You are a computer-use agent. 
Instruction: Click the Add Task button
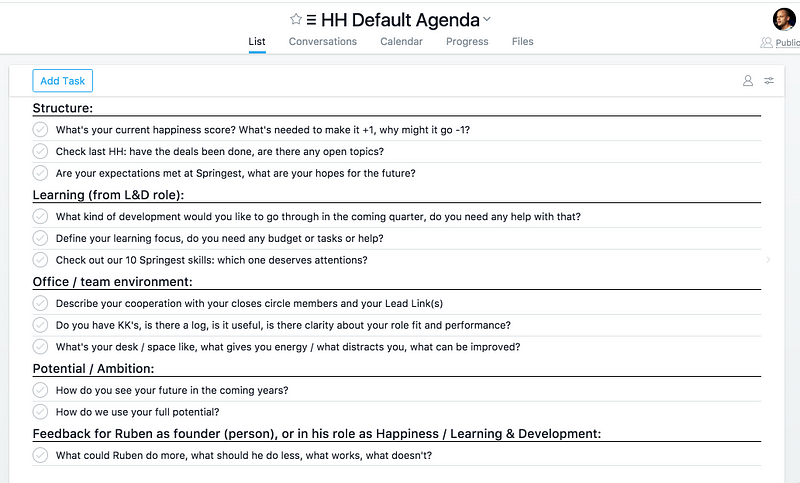pyautogui.click(x=63, y=81)
